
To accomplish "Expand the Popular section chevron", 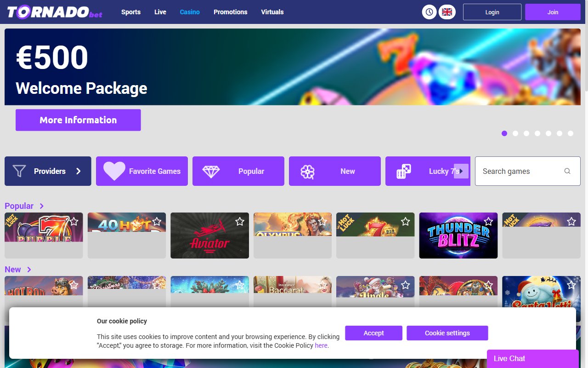I will point(42,206).
